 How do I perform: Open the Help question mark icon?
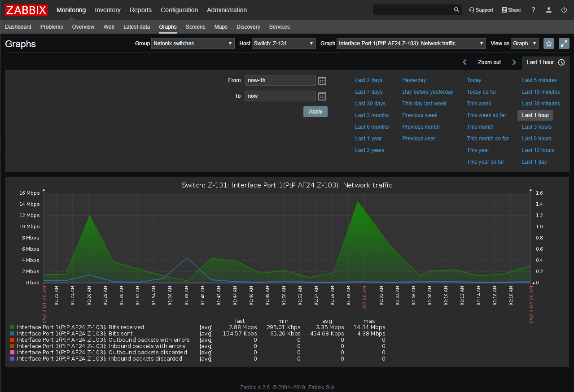tap(533, 10)
